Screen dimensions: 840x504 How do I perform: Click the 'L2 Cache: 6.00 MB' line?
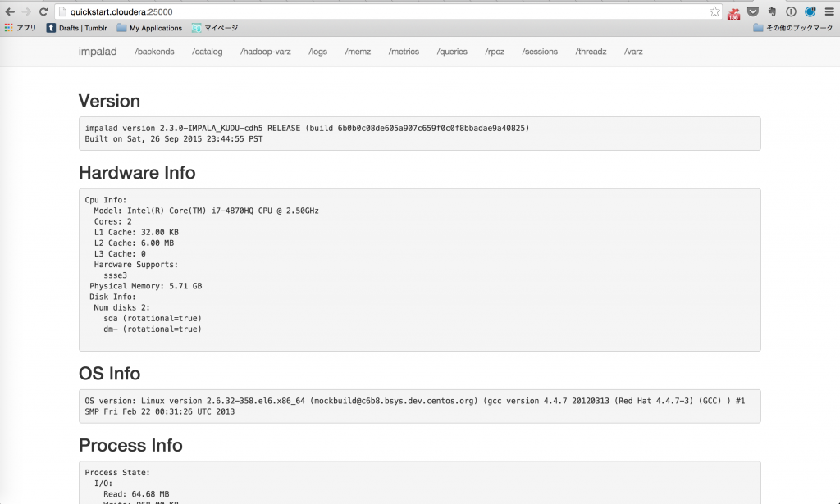134,243
